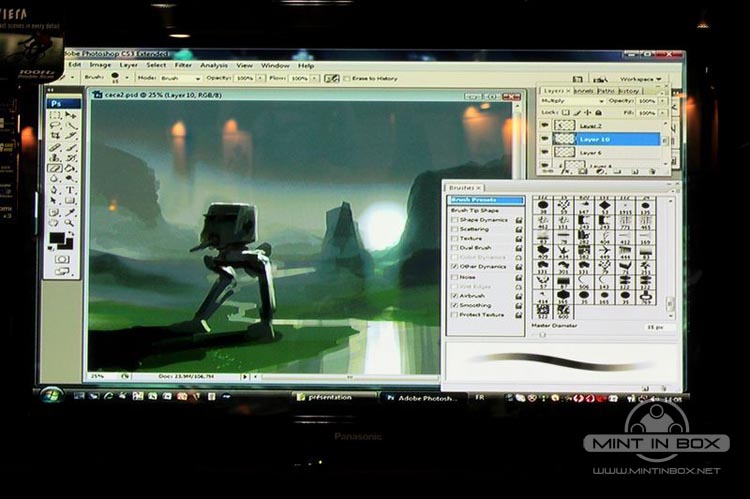Select the Rectangular Marquee tool

tap(55, 115)
